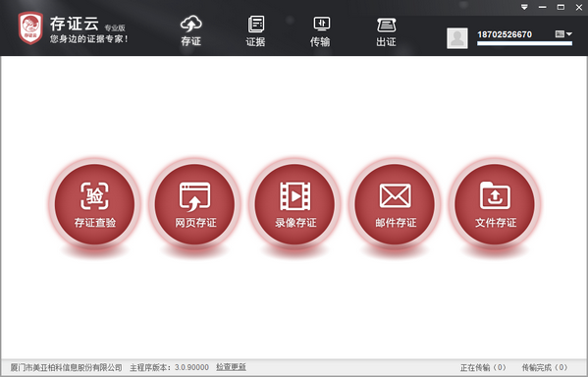Go to the 传输 transfer tab
588x377 pixels.
click(321, 31)
